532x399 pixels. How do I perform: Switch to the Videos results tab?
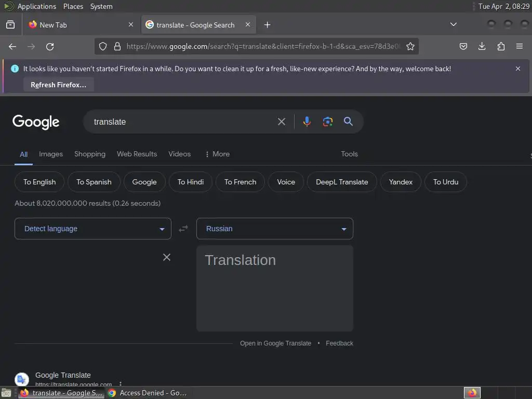(x=179, y=154)
